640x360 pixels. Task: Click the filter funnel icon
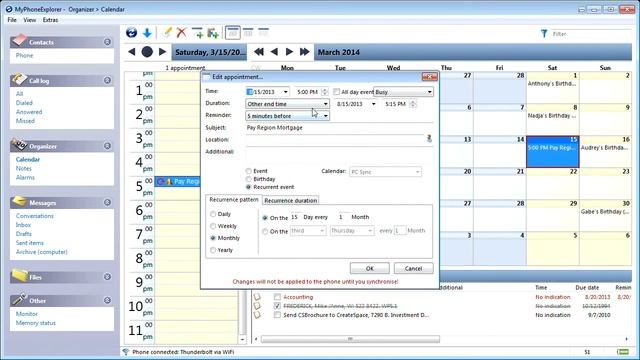point(544,33)
